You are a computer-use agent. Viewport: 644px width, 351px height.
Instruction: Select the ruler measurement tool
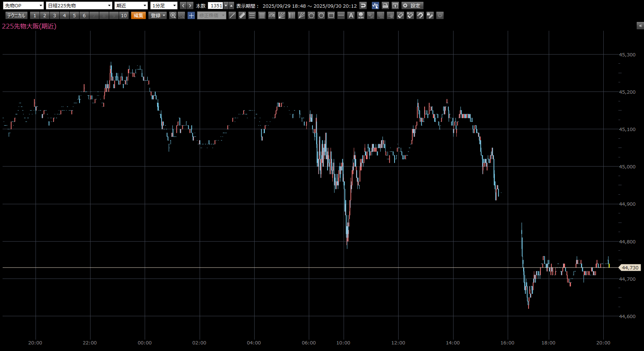tap(242, 15)
